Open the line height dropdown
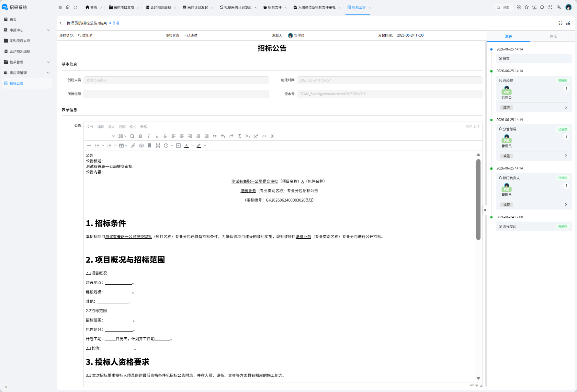This screenshot has width=577, height=392. click(x=122, y=136)
